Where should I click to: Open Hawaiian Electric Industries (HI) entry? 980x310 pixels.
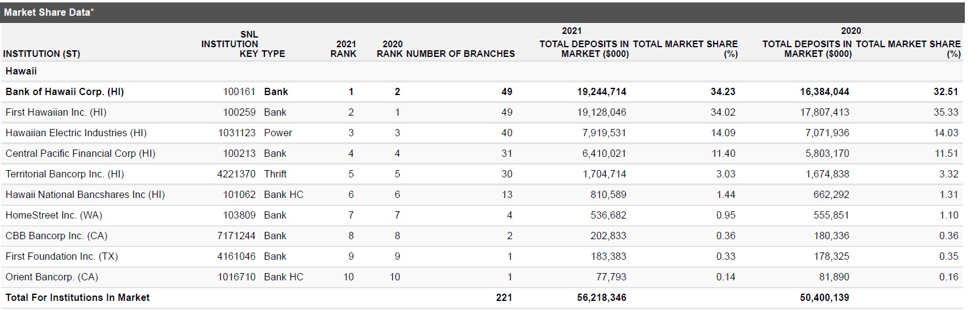pos(76,133)
